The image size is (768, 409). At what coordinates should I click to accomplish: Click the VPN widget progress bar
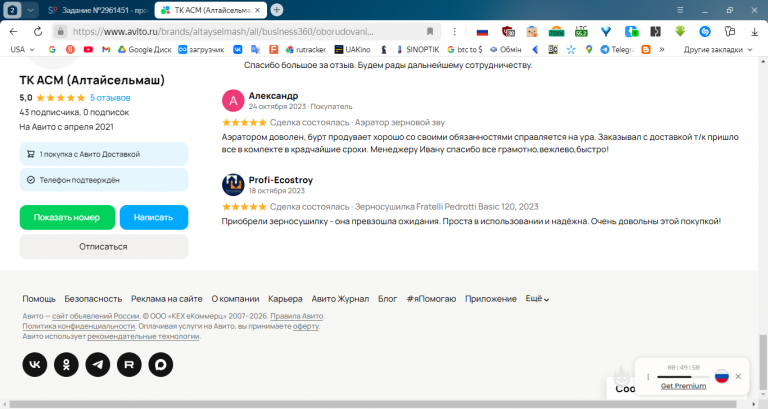[683, 377]
